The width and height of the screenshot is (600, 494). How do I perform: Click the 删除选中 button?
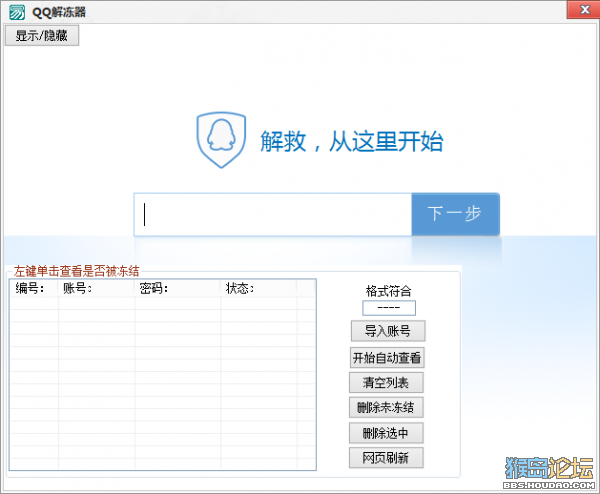coord(386,433)
